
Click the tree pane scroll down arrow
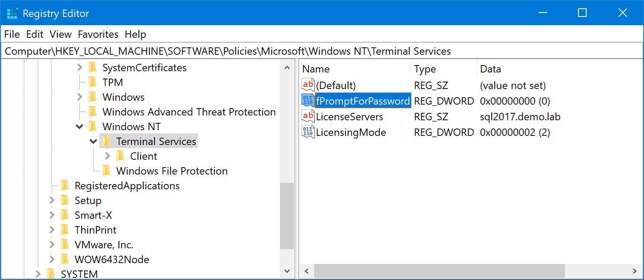[x=287, y=271]
